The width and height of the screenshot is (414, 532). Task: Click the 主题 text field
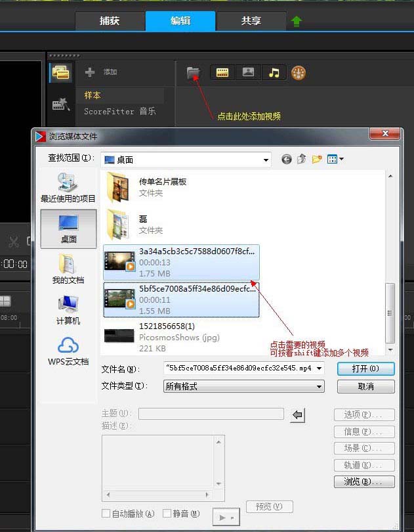(211, 414)
